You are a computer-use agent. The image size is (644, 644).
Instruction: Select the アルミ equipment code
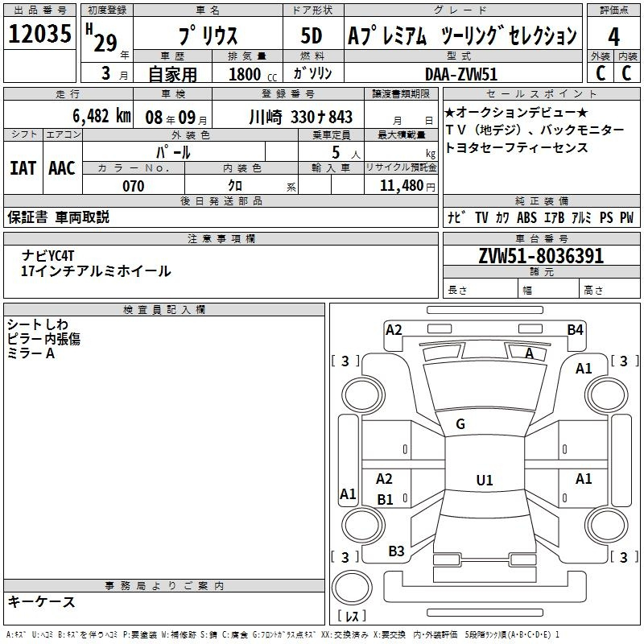[x=581, y=217]
